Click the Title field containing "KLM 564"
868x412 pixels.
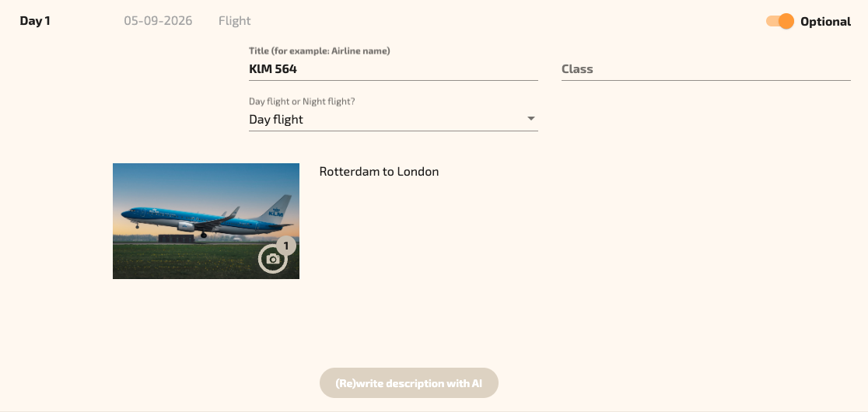(x=393, y=69)
